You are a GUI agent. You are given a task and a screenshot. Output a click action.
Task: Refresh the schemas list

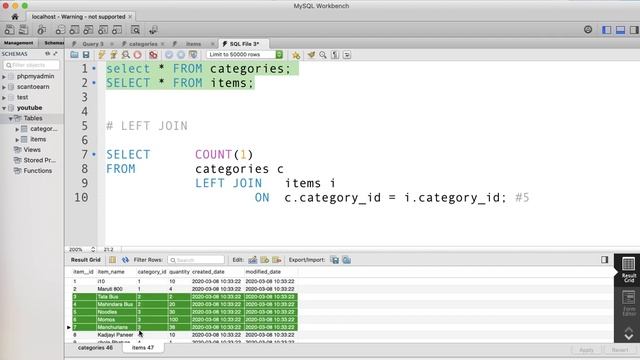click(x=48, y=53)
